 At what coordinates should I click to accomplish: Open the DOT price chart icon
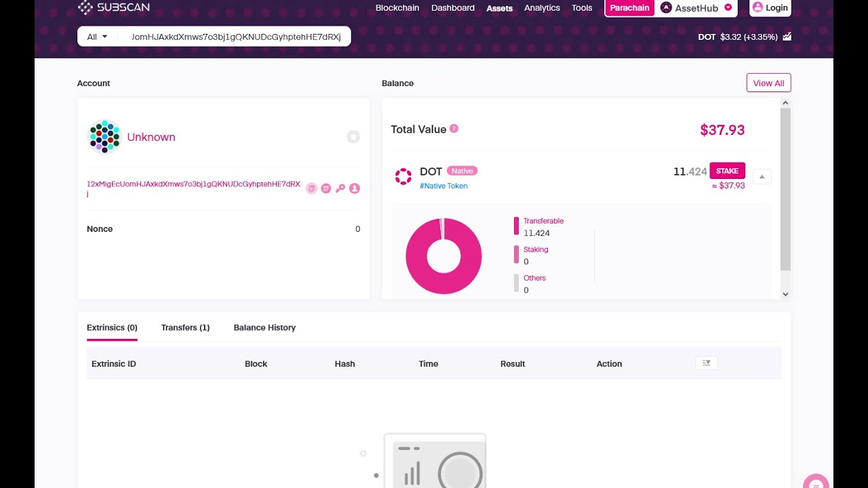787,37
